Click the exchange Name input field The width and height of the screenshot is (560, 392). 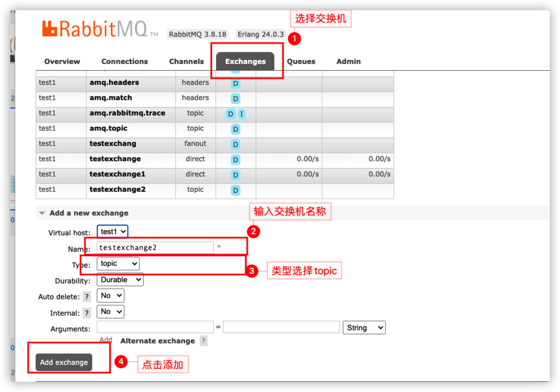pos(155,248)
